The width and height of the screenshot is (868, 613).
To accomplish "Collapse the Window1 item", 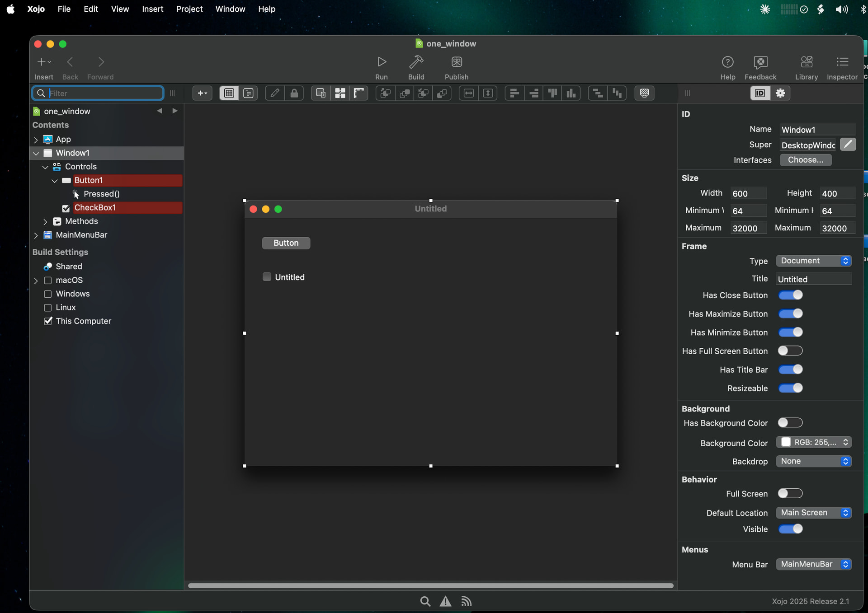I will point(36,153).
